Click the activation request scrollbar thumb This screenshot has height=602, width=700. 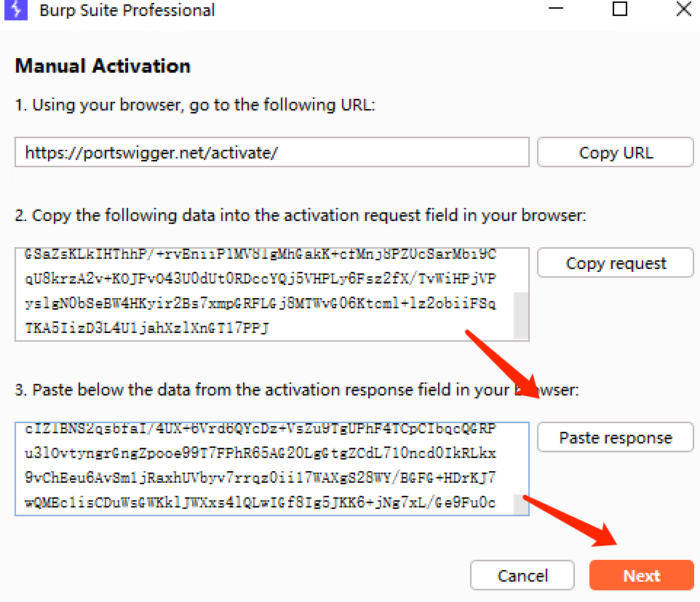pos(521,316)
